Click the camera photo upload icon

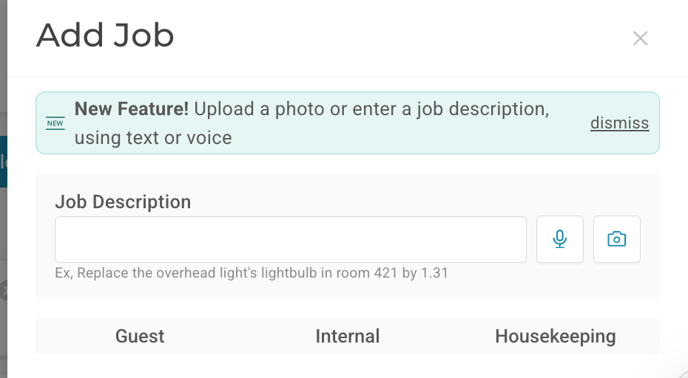tap(616, 239)
